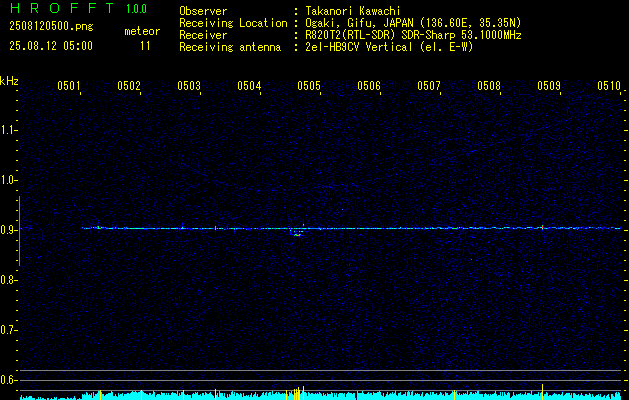The width and height of the screenshot is (629, 400).
Task: Click the yellow meteor marker under 0503
Action: (183, 395)
